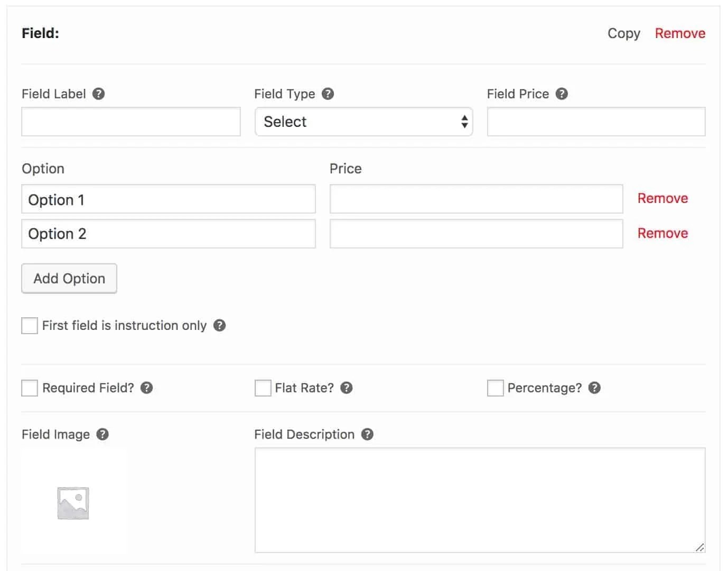This screenshot has width=728, height=571.
Task: Toggle the Flat Rate checkbox
Action: pyautogui.click(x=263, y=388)
